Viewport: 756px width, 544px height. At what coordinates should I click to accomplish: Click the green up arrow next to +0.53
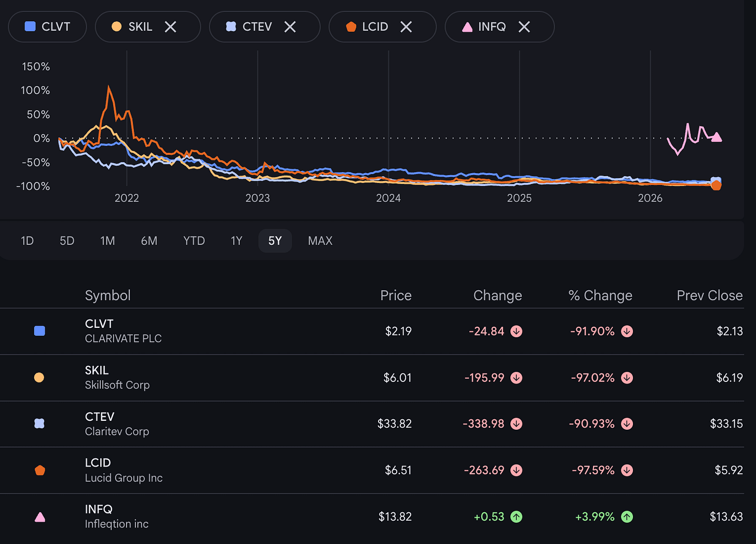click(x=516, y=516)
